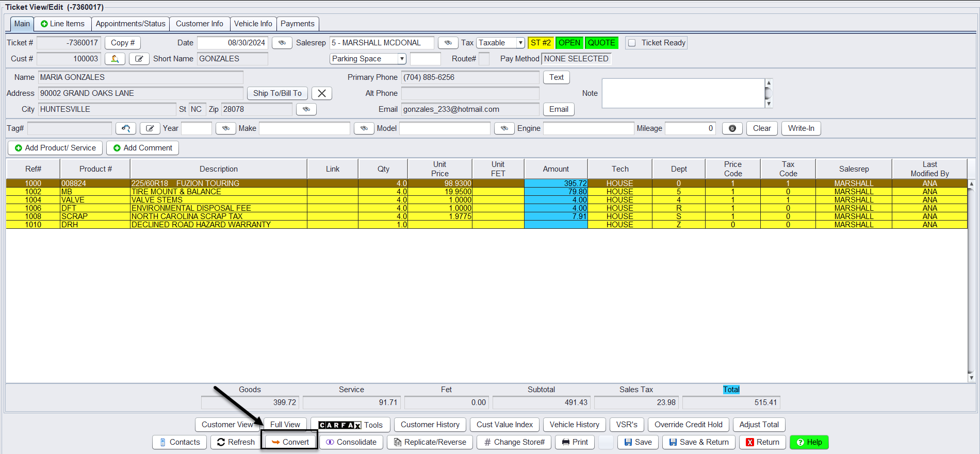Open the Parking Space dropdown
980x454 pixels.
(x=401, y=59)
